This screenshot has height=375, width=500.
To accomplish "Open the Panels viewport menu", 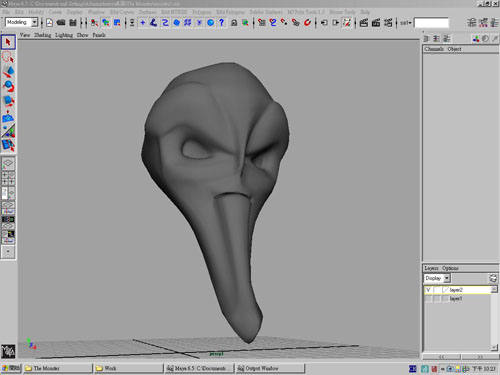I will point(99,35).
